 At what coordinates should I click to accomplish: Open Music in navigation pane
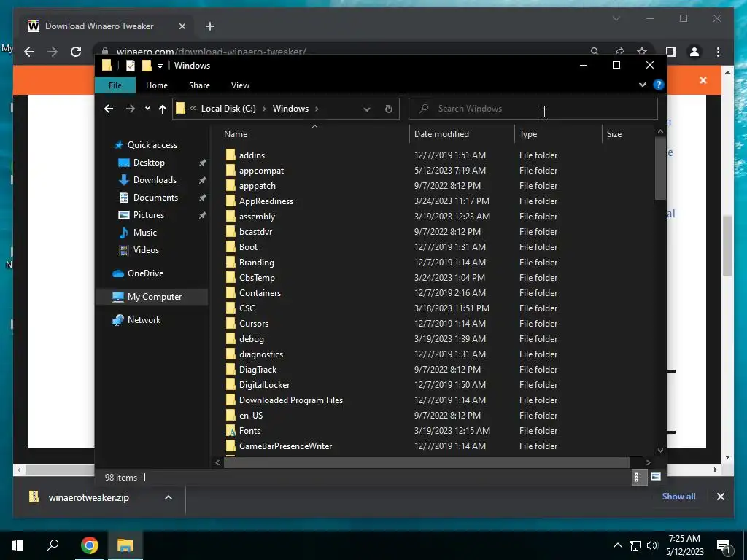145,233
